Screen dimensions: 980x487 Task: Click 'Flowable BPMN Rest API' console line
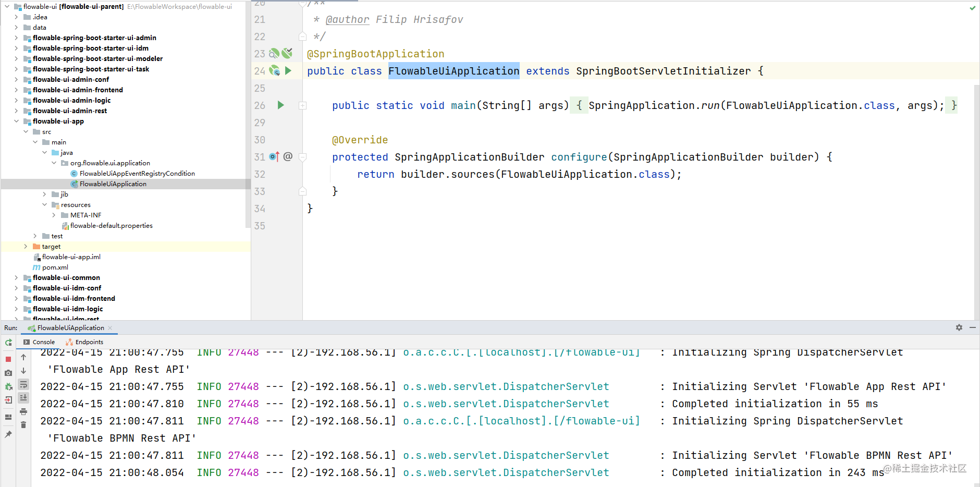coord(122,438)
